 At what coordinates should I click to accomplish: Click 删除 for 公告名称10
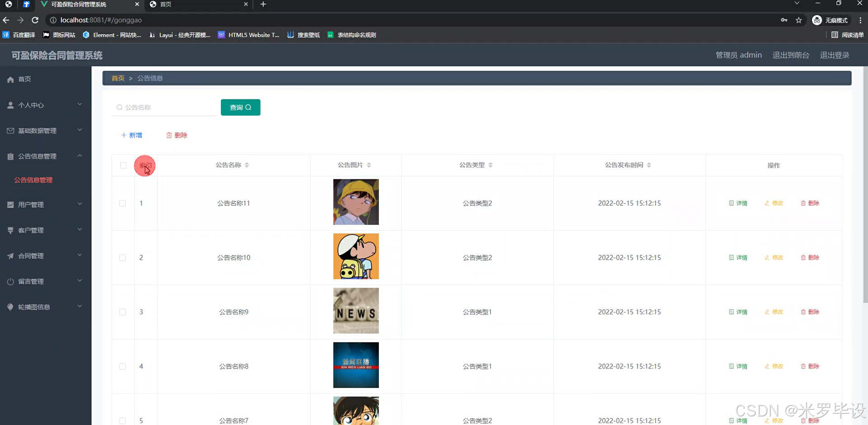coord(810,257)
